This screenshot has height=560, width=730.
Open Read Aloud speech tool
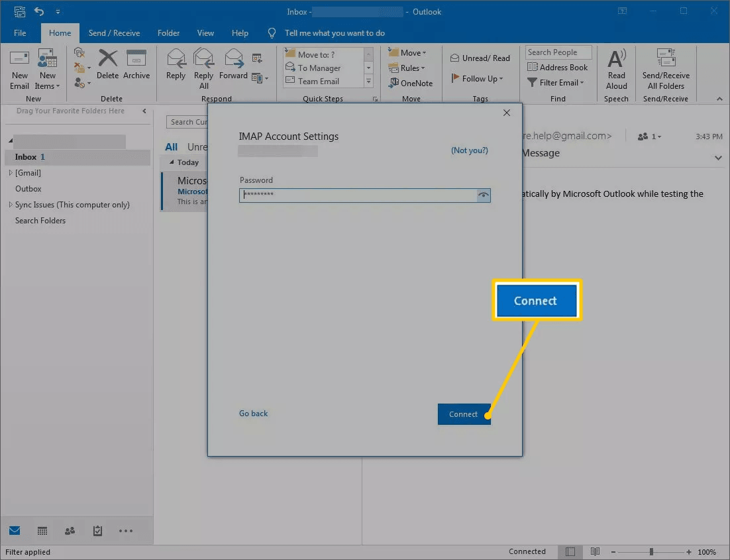(x=616, y=68)
